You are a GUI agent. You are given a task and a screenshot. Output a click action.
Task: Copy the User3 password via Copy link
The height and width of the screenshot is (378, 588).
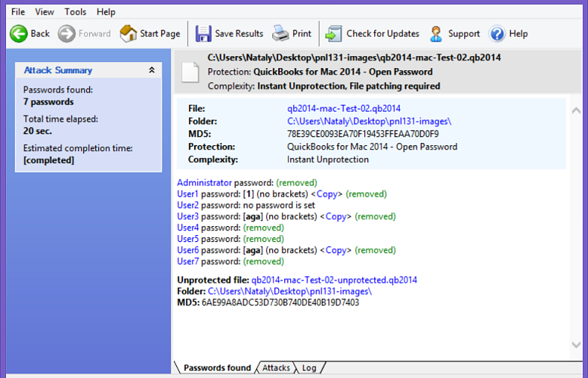pyautogui.click(x=336, y=217)
